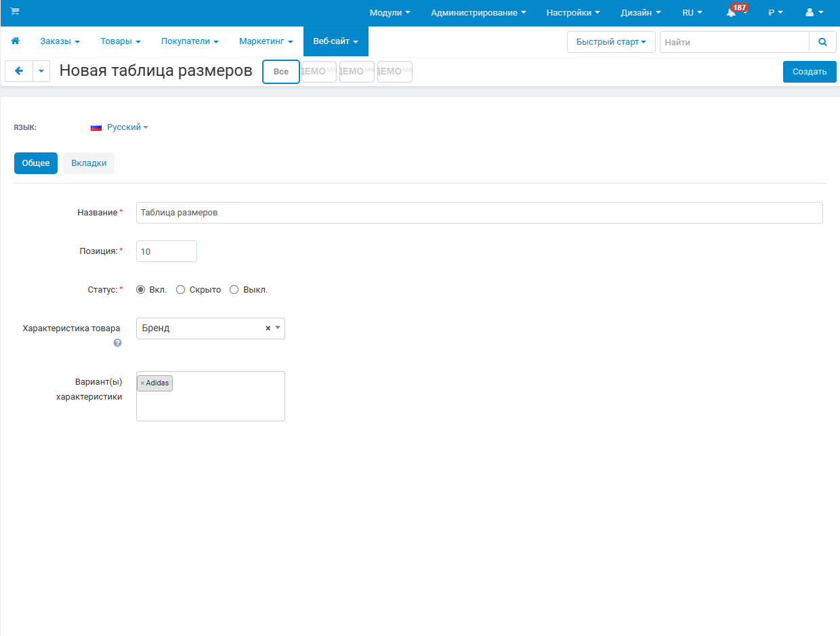The height and width of the screenshot is (636, 840).
Task: Click into the Позиция field
Action: 167,251
